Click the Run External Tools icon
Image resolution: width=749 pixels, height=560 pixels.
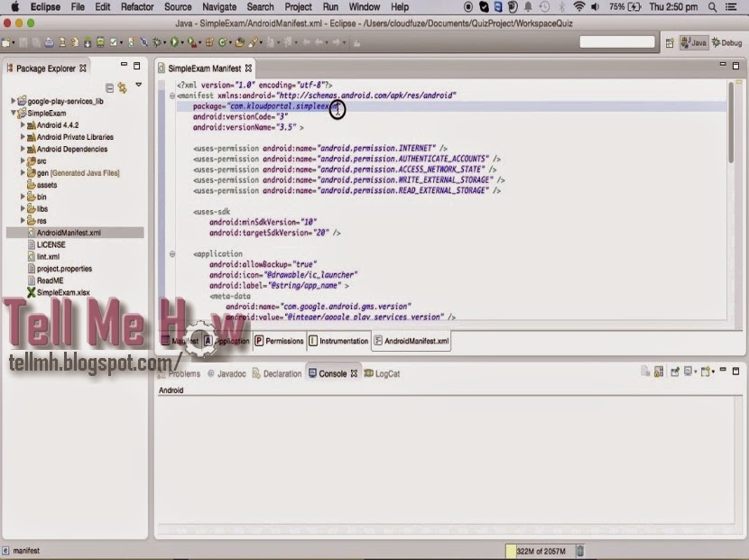(x=192, y=42)
